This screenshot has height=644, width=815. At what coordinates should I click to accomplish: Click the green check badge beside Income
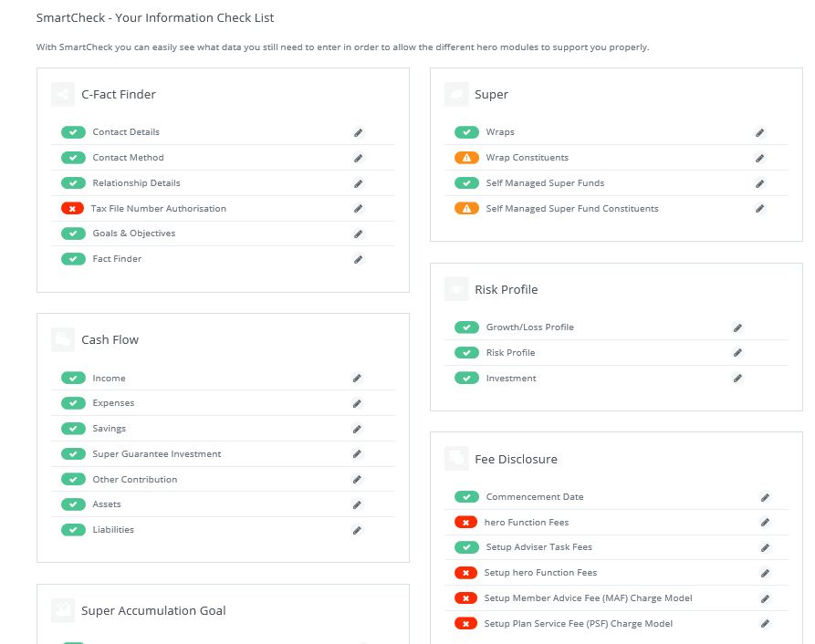coord(73,379)
